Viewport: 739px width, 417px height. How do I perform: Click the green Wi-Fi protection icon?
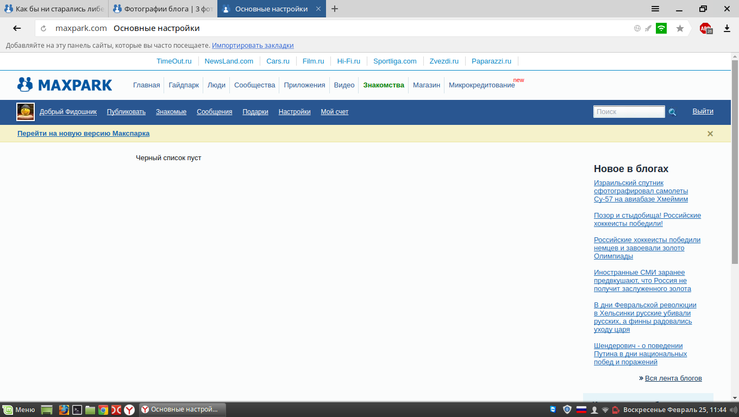(662, 28)
